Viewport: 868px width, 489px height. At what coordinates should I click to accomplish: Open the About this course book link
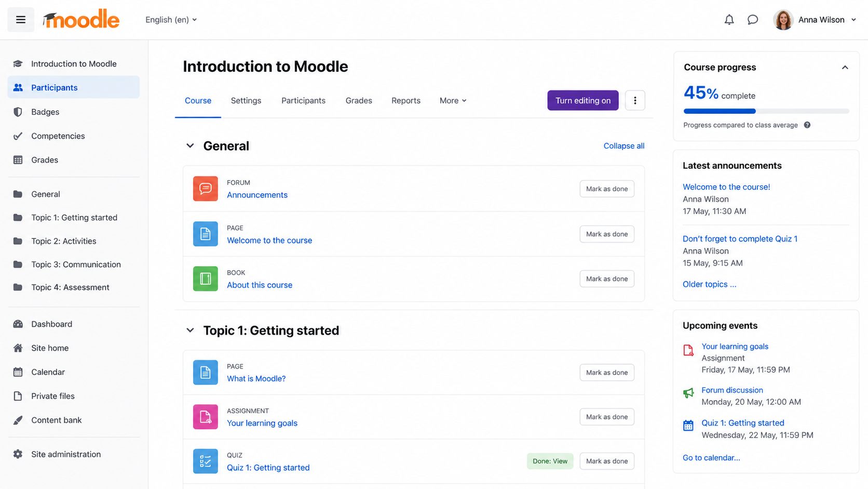point(260,285)
